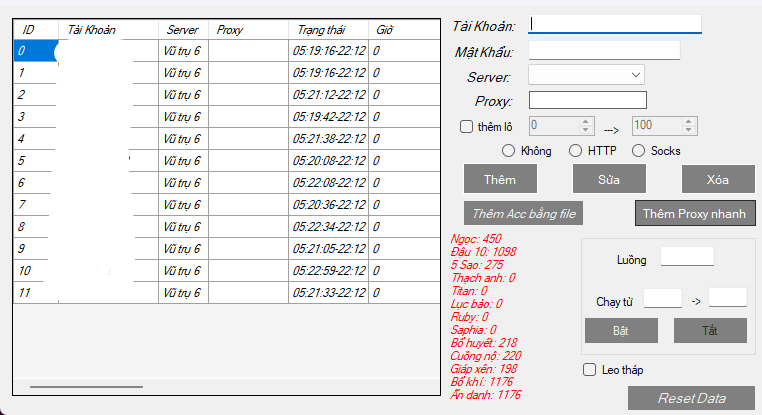This screenshot has width=762, height=415.
Task: Enable the "Leo tháp" checkbox
Action: pyautogui.click(x=589, y=370)
